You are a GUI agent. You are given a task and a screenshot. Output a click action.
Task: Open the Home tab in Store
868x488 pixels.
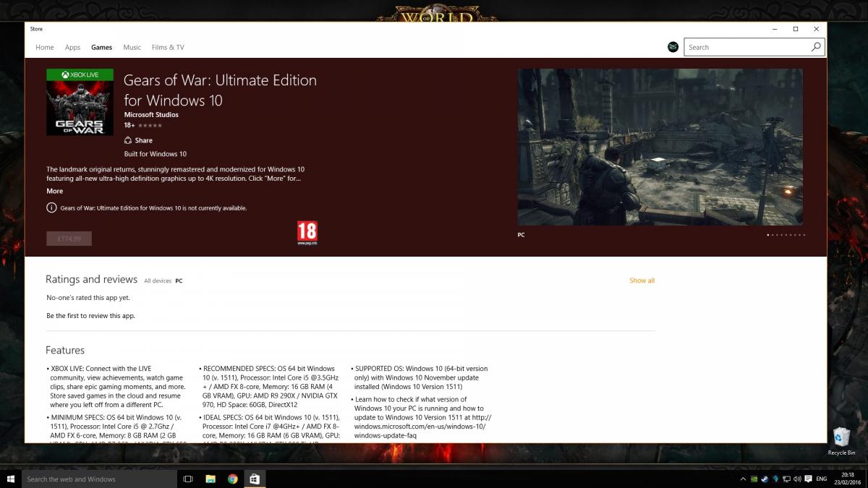[x=45, y=48]
